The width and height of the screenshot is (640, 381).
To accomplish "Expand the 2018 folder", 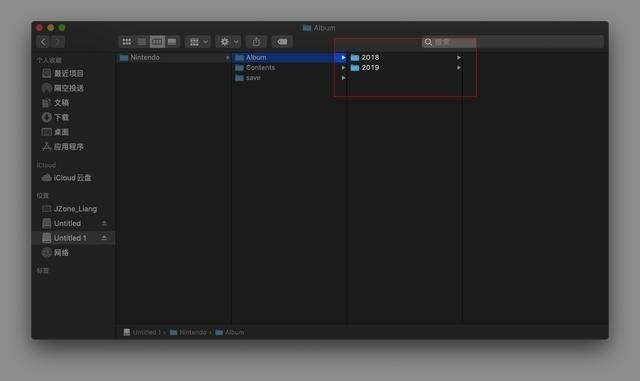I will tap(459, 58).
